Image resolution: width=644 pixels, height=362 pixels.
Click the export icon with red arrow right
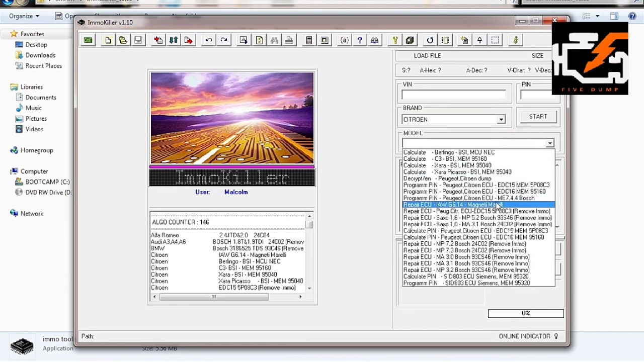coord(189,40)
